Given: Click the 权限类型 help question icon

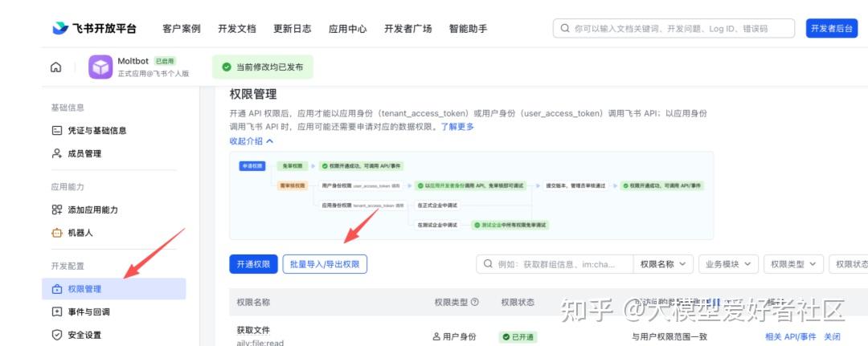Looking at the screenshot, I should [474, 303].
